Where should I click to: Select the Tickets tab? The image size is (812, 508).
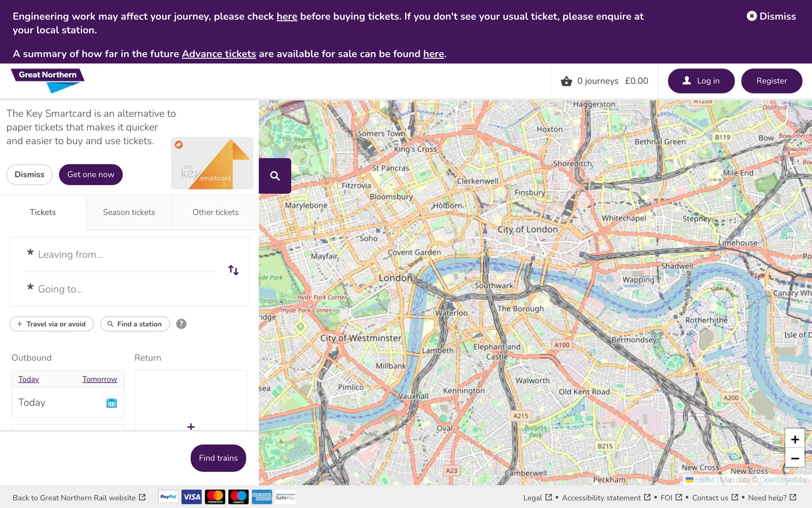tap(43, 212)
